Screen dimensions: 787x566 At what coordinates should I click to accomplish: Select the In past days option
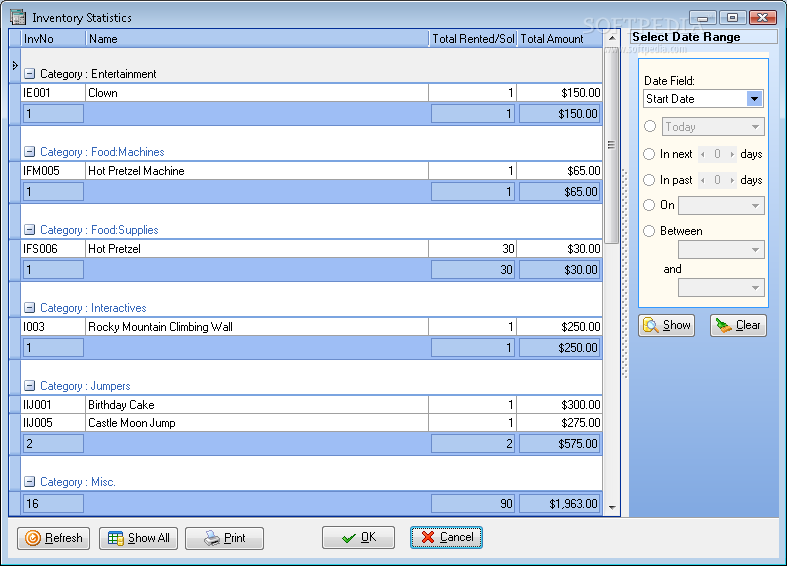coord(649,180)
